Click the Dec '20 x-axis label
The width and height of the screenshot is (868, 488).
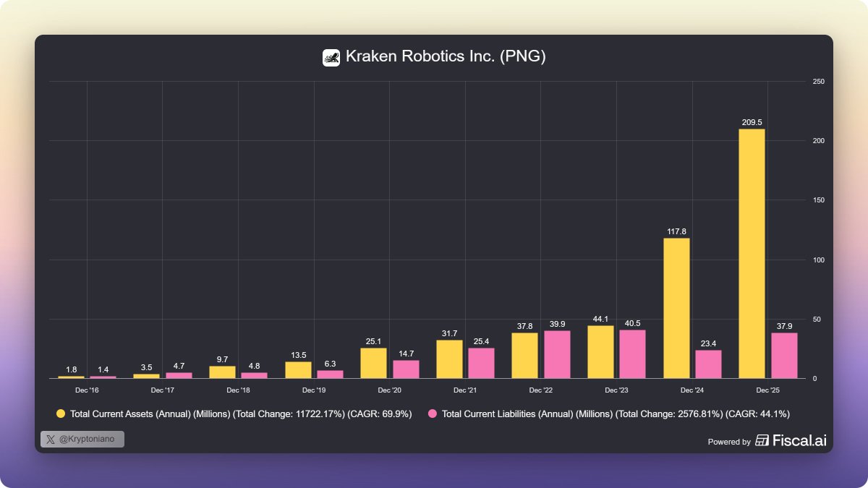coord(389,390)
